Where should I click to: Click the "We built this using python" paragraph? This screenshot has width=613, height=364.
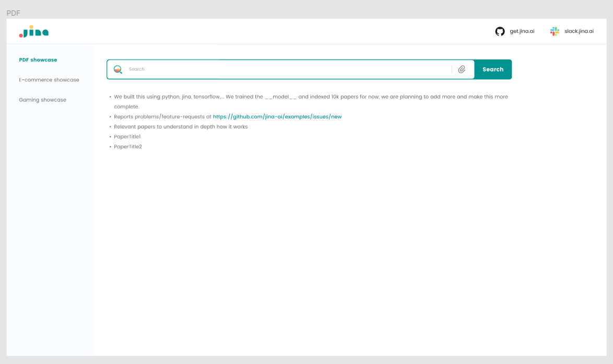coord(311,102)
